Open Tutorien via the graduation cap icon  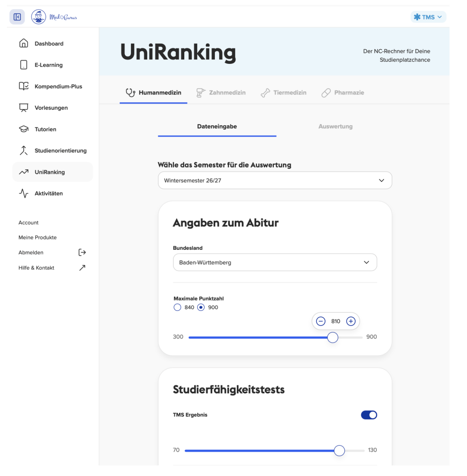24,129
